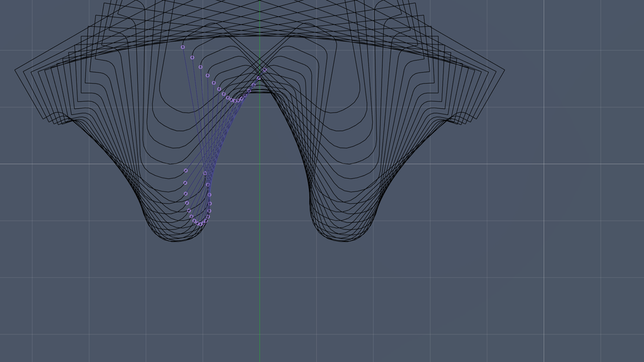Select the topmost purple node of upper chain
Image resolution: width=644 pixels, height=362 pixels.
tap(183, 47)
